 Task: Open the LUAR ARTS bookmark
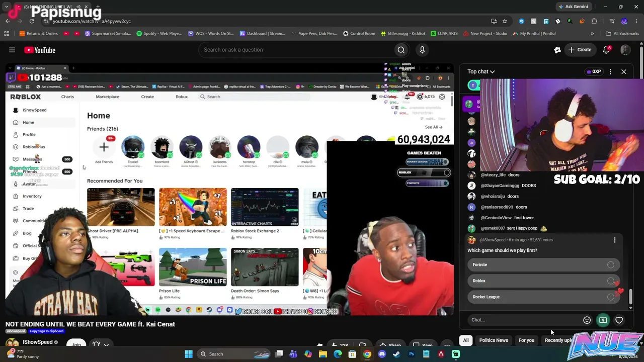point(444,34)
